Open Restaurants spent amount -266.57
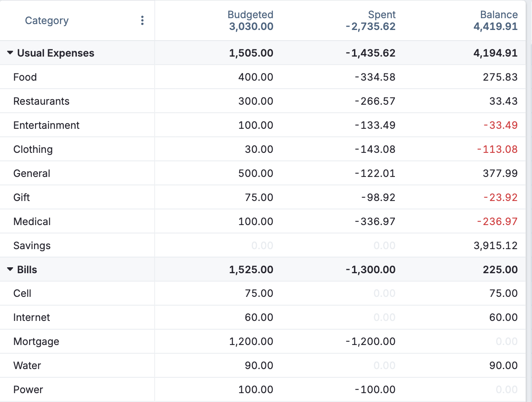This screenshot has height=402, width=532. (x=375, y=101)
